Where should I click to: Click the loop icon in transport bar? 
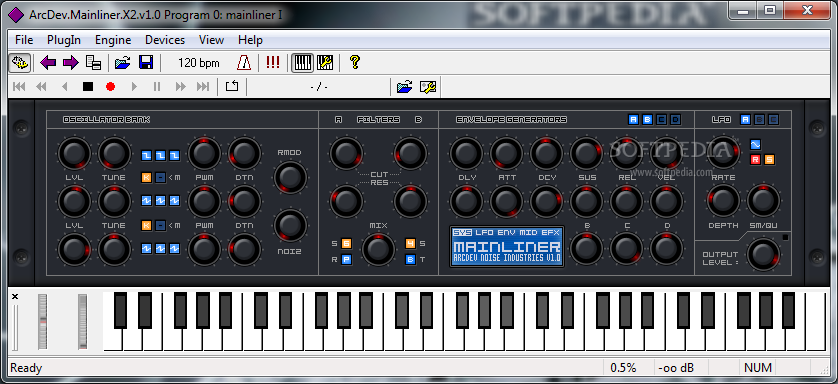pyautogui.click(x=231, y=86)
